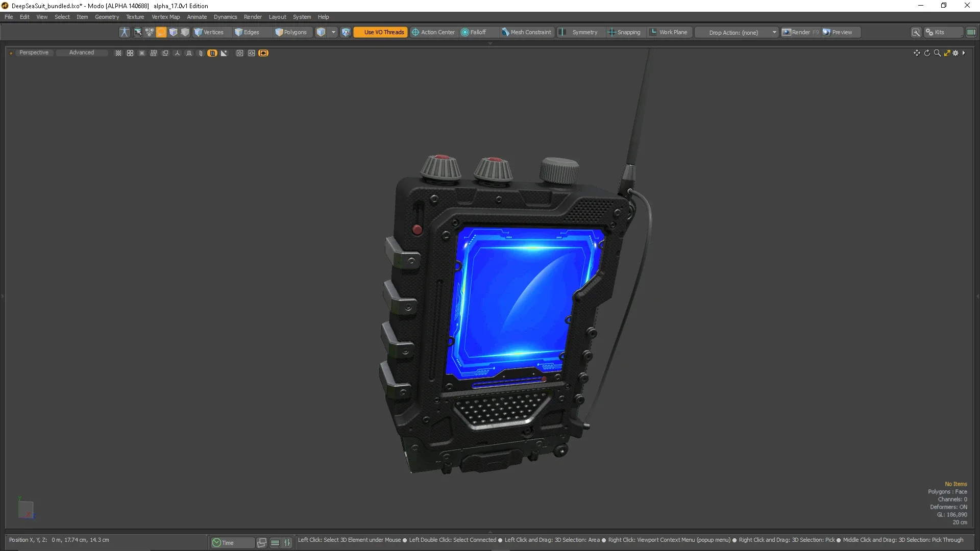Click the axis orientation cube in viewport corner
Viewport: 980px width, 551px height.
pos(26,509)
